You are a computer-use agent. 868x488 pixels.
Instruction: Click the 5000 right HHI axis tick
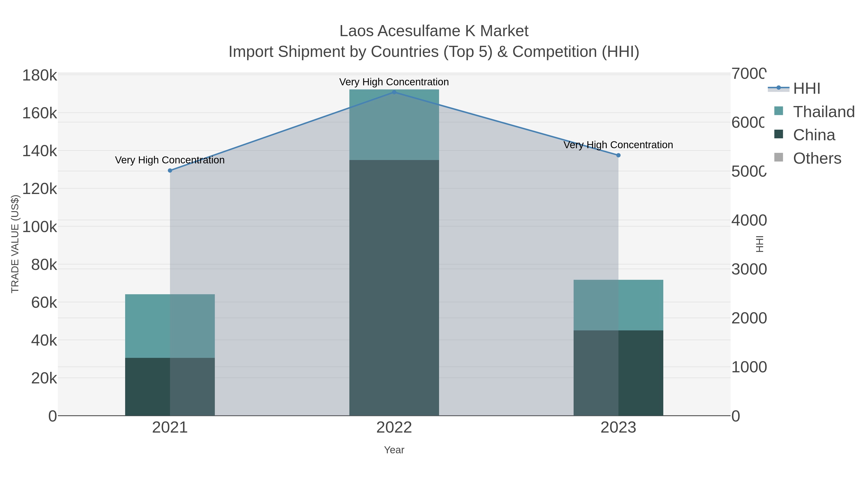pyautogui.click(x=749, y=171)
